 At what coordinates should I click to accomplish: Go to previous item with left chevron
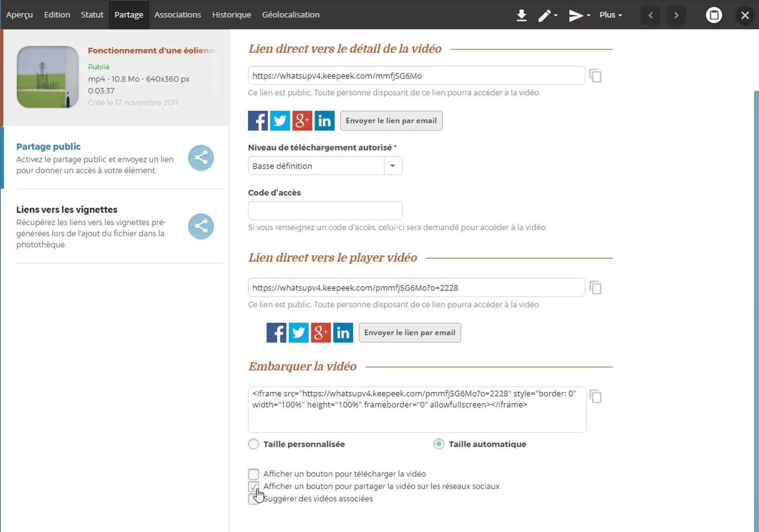click(650, 15)
